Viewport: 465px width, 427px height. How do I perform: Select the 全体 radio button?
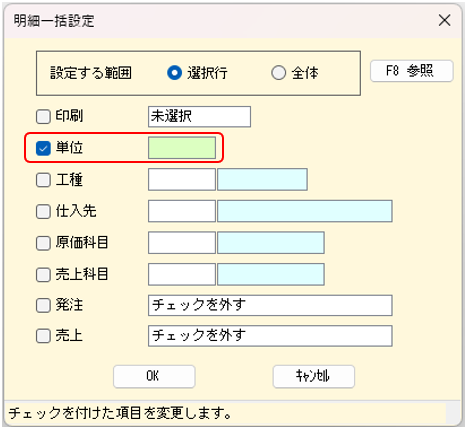pyautogui.click(x=279, y=73)
